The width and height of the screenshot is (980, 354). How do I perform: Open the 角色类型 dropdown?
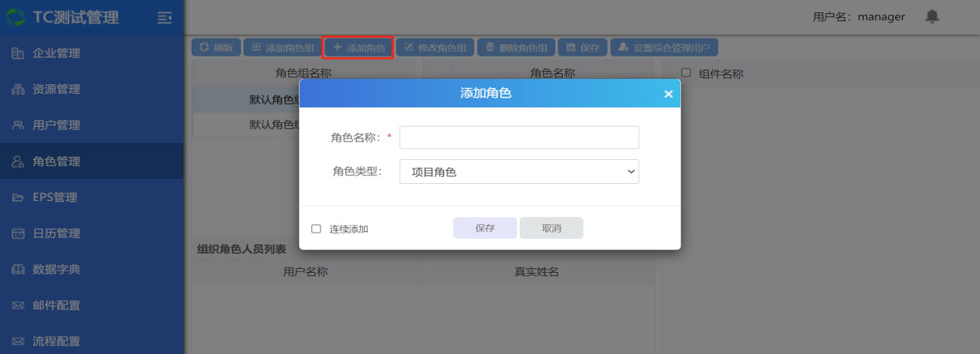[519, 172]
